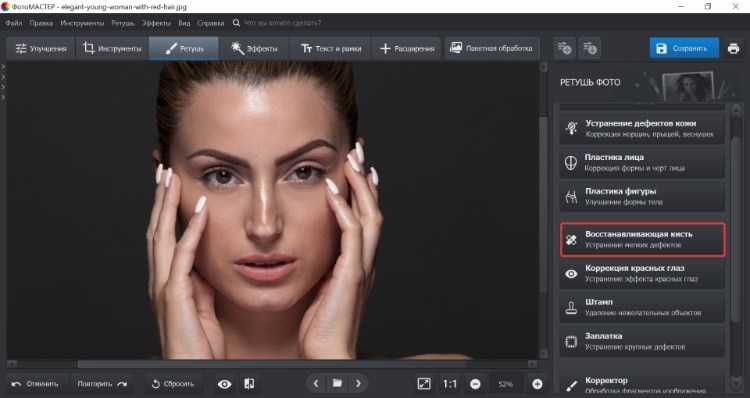The width and height of the screenshot is (750, 398).
Task: Toggle the before/after split view icon
Action: click(x=249, y=384)
